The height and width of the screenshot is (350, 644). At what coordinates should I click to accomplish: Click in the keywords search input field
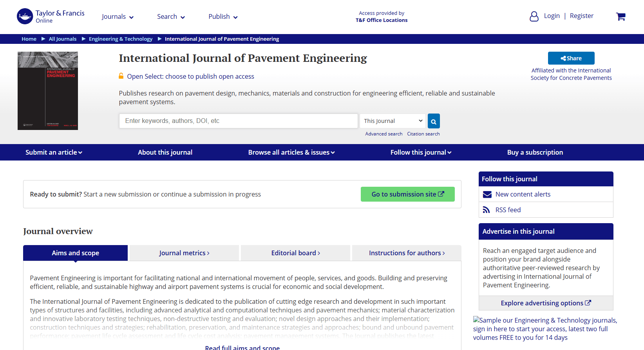[239, 121]
